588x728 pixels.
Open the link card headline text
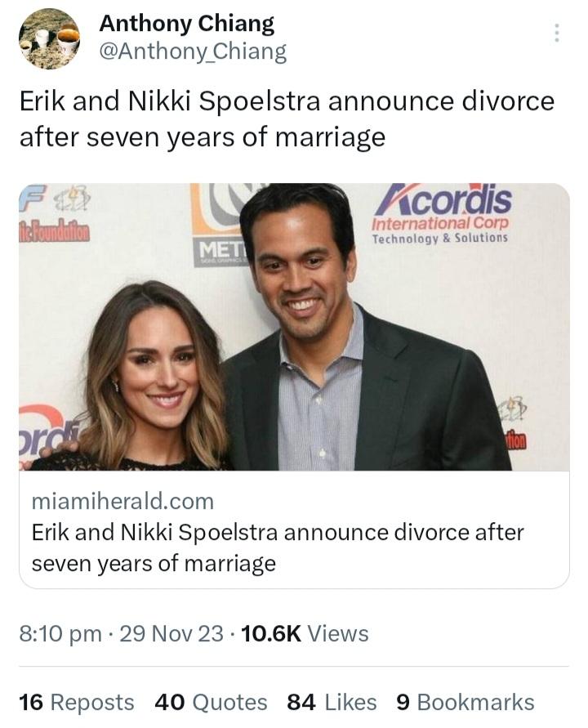[278, 547]
